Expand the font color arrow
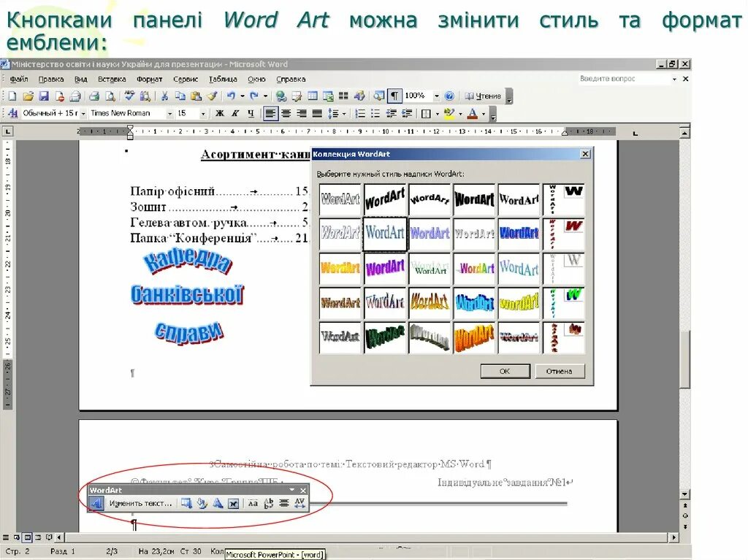This screenshot has height=560, width=748. 484,113
